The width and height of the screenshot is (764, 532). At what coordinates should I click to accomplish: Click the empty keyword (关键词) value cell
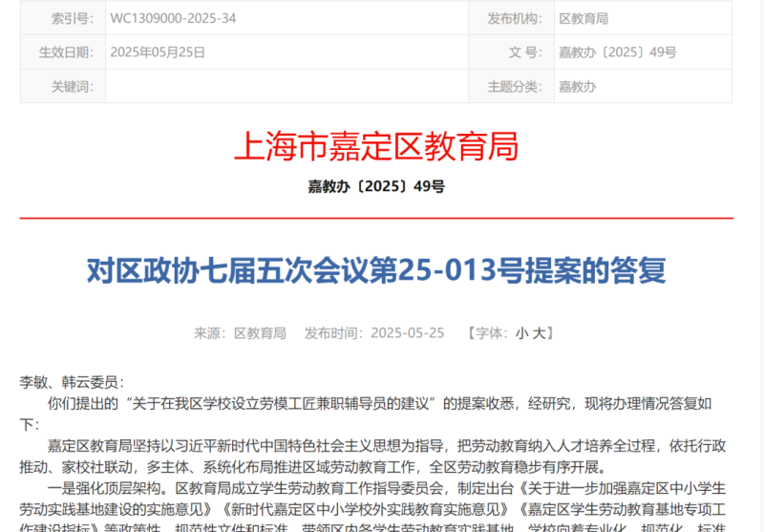click(286, 87)
